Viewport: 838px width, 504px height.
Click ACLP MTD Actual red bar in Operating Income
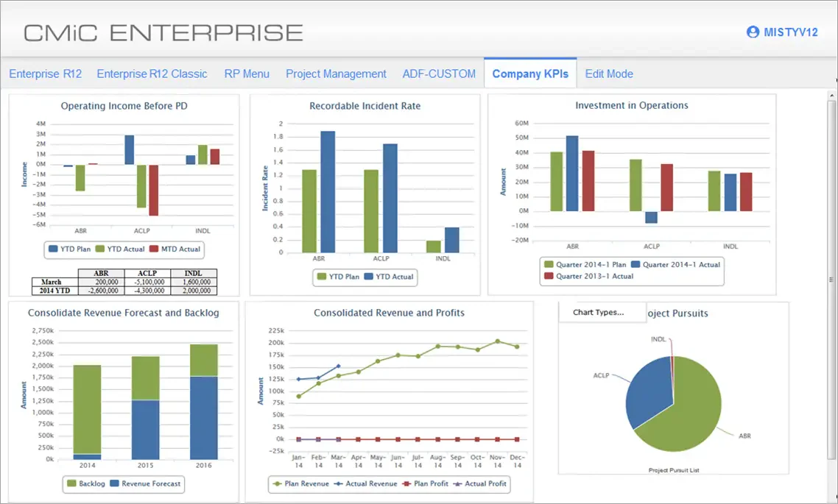pos(153,190)
